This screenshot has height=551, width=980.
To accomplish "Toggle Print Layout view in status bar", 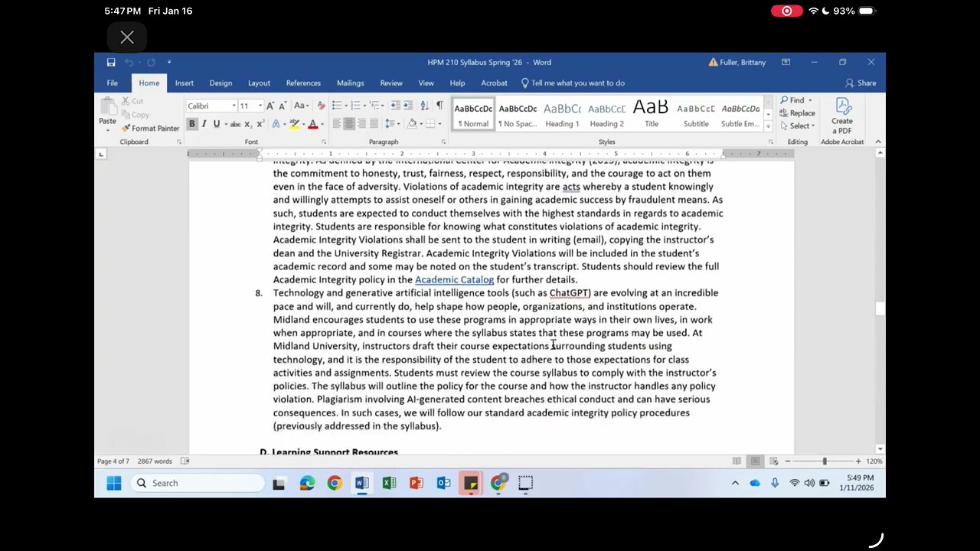I will pyautogui.click(x=755, y=461).
